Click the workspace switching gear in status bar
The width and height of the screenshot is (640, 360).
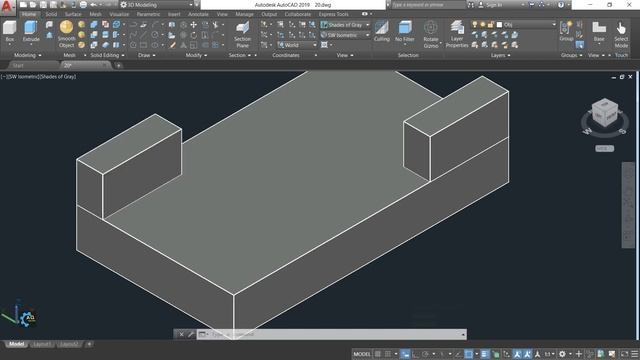[x=562, y=354]
